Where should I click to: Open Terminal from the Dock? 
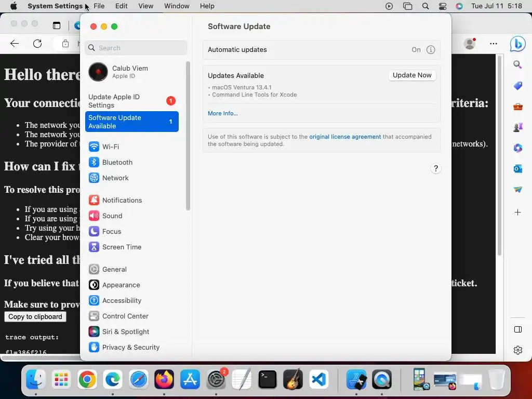coord(268,379)
